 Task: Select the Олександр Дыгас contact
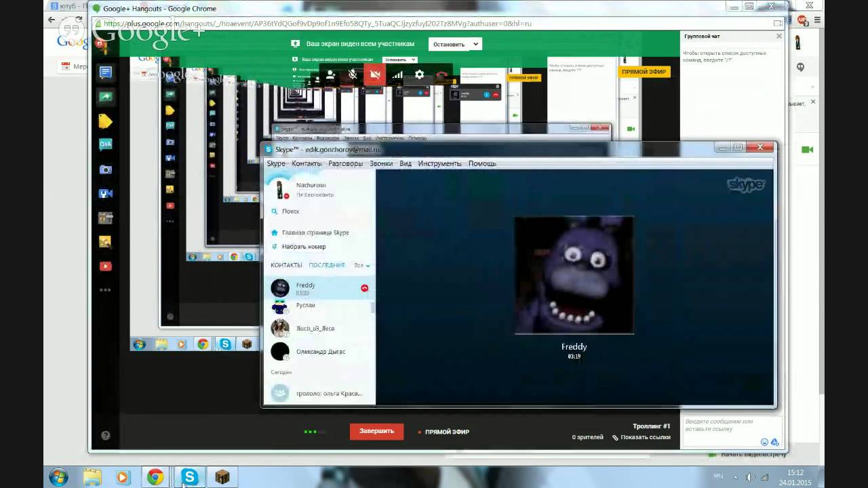pos(318,352)
